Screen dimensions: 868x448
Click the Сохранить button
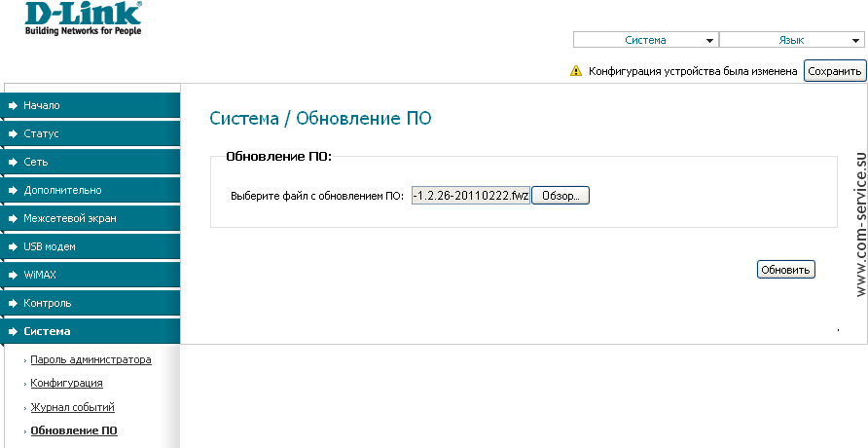pos(834,71)
